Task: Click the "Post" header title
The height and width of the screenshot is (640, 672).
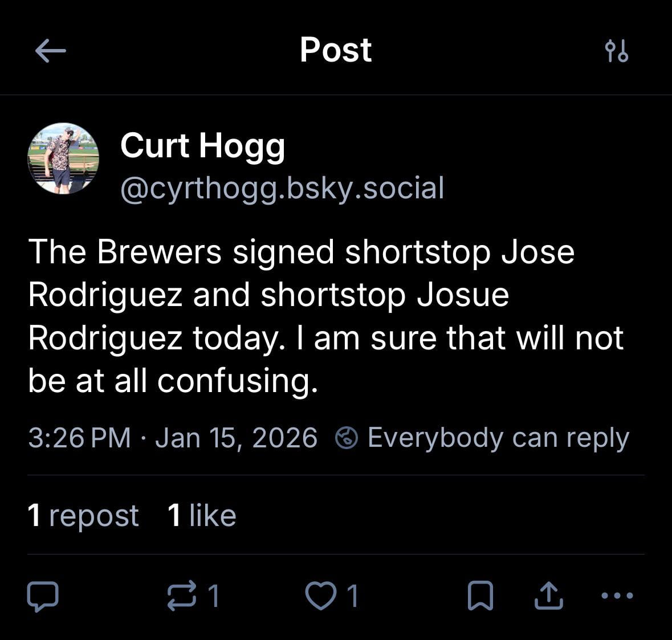Action: tap(336, 50)
